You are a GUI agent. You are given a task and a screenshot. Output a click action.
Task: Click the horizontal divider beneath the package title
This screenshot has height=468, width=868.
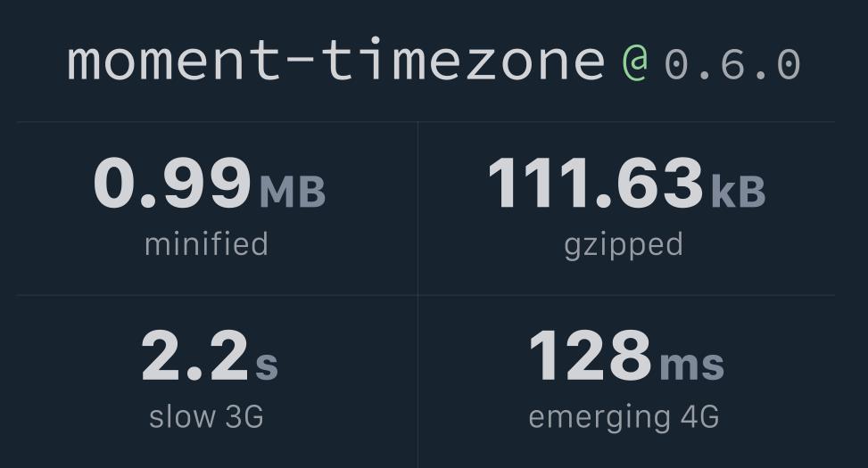pyautogui.click(x=426, y=121)
